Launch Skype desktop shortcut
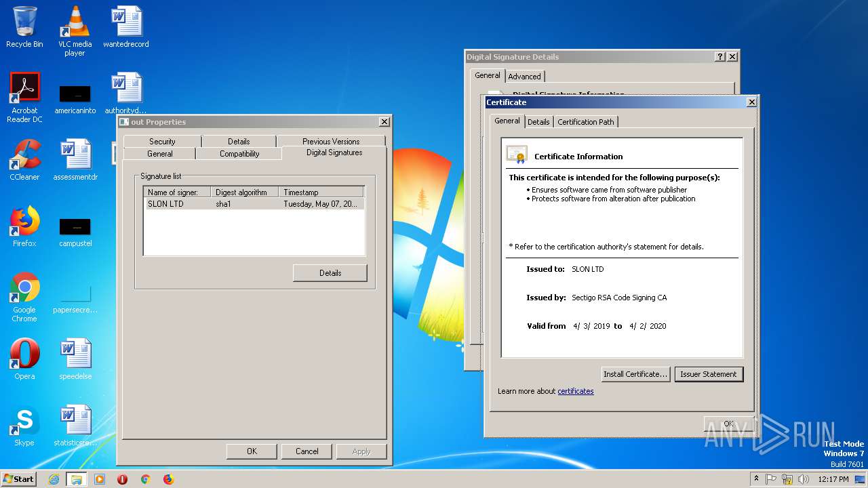 24,426
